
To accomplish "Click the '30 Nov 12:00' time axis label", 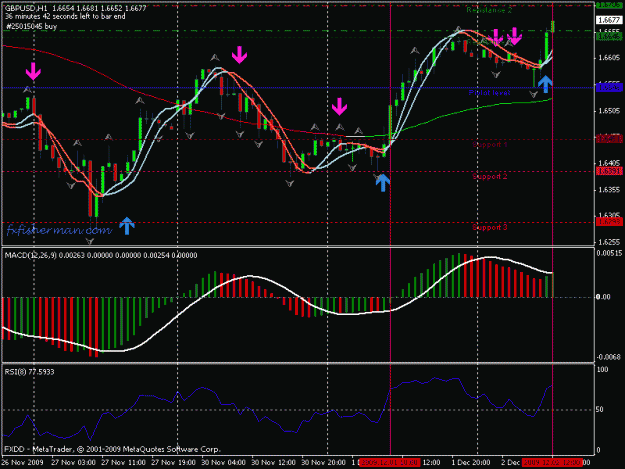I will 273,463.
